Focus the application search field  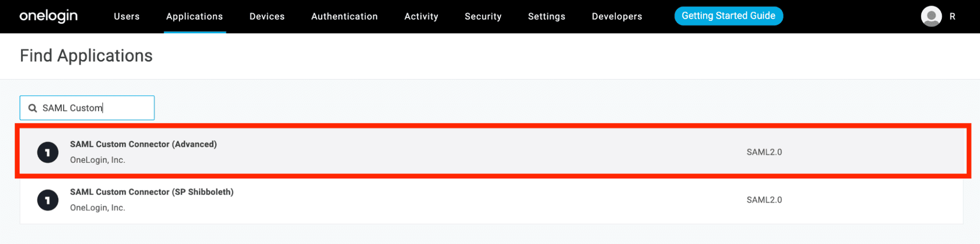point(94,108)
